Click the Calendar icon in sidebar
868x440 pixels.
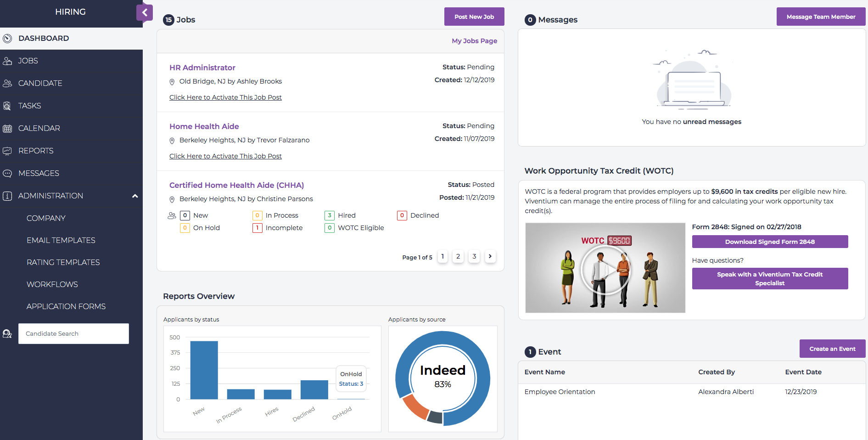coord(7,129)
